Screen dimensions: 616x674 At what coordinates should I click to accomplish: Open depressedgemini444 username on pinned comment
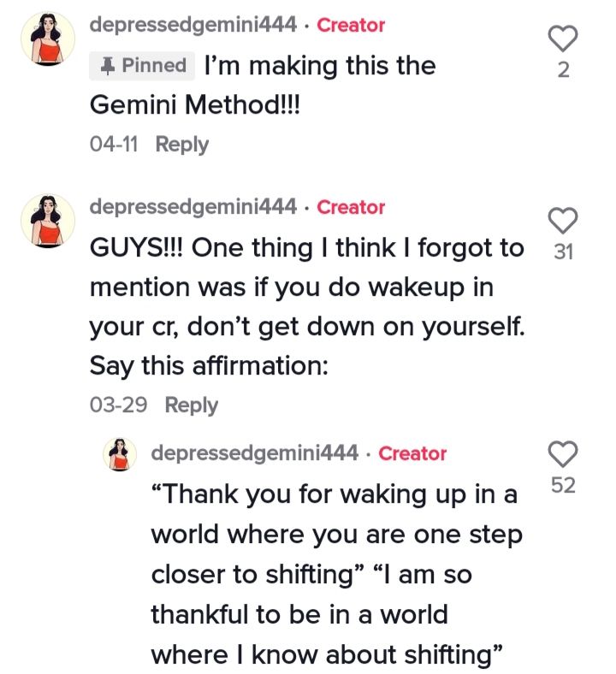193,25
